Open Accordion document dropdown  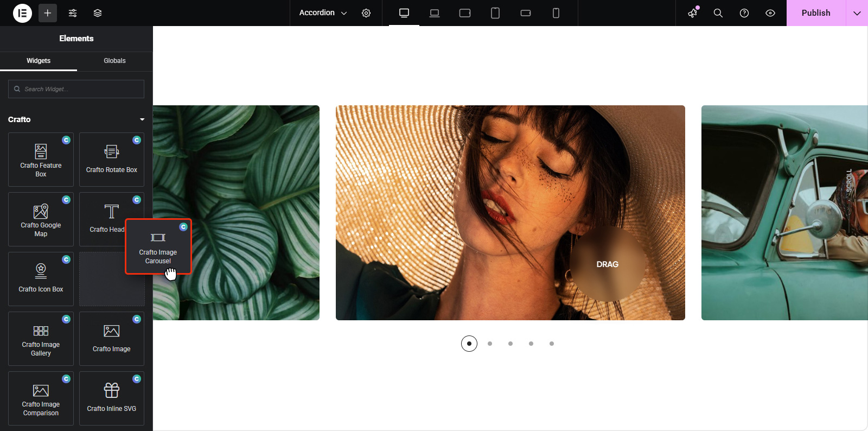323,13
